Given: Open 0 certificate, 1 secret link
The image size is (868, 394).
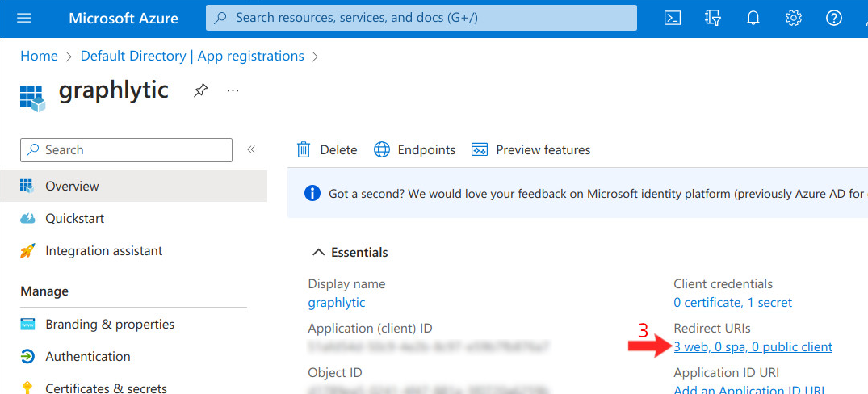Looking at the screenshot, I should (733, 303).
